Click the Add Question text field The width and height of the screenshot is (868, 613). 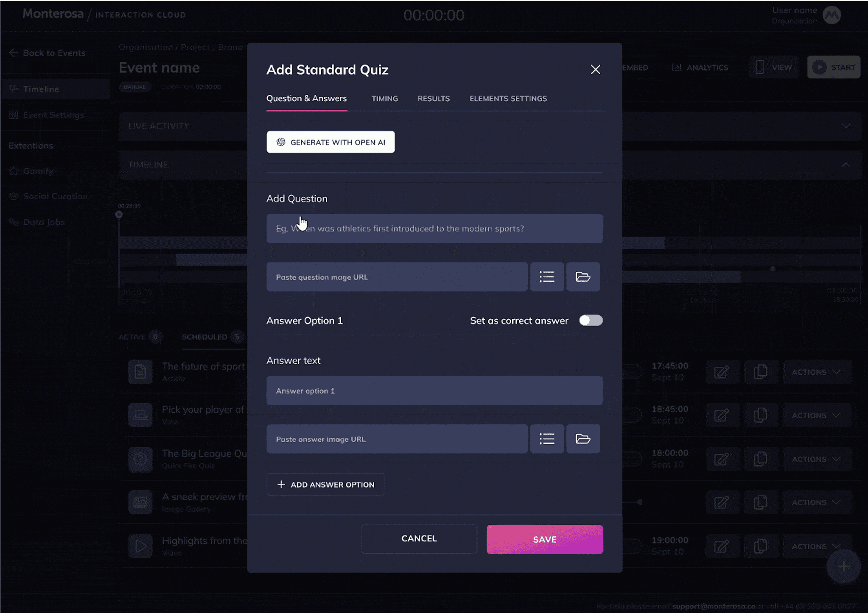[434, 228]
